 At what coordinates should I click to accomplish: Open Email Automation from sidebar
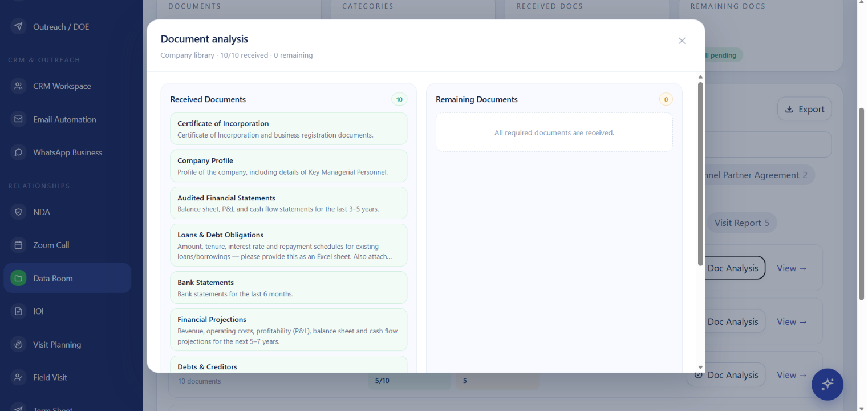[67, 119]
